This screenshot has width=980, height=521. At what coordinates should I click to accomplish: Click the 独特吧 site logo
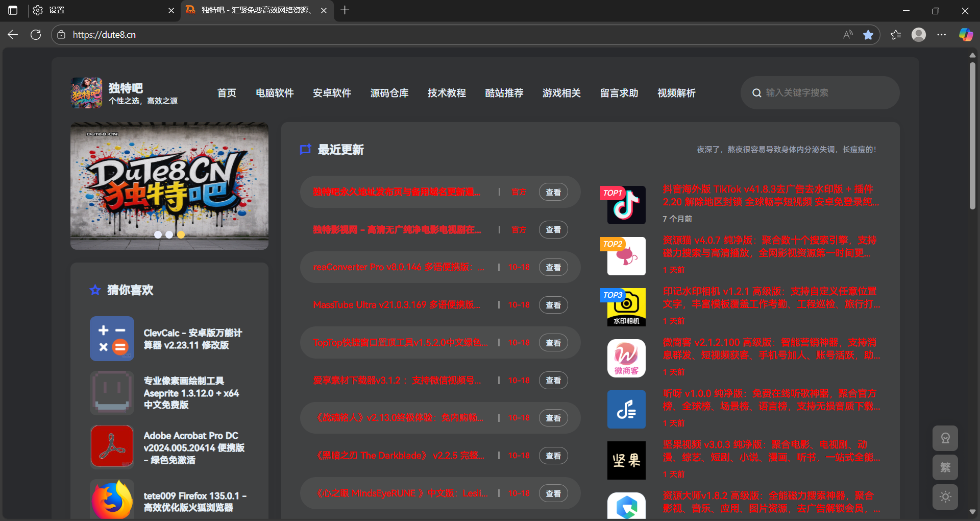pyautogui.click(x=86, y=93)
